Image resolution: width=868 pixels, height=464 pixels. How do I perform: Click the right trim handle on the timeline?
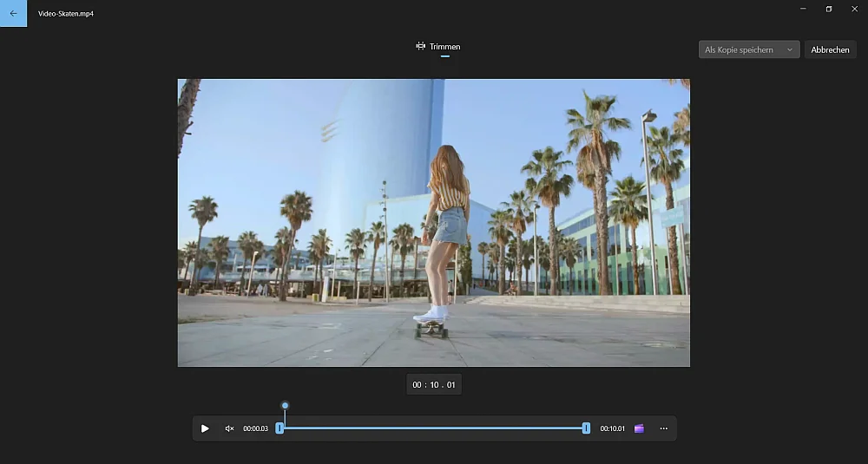coord(586,428)
